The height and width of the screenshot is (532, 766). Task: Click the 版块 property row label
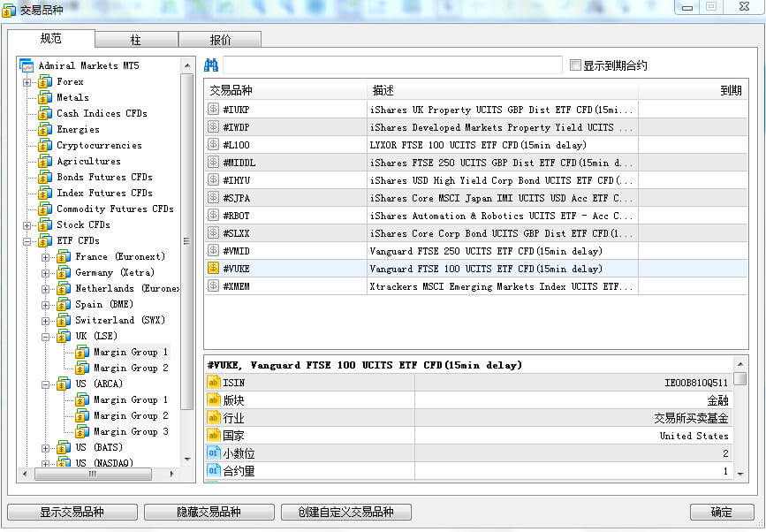click(x=233, y=400)
